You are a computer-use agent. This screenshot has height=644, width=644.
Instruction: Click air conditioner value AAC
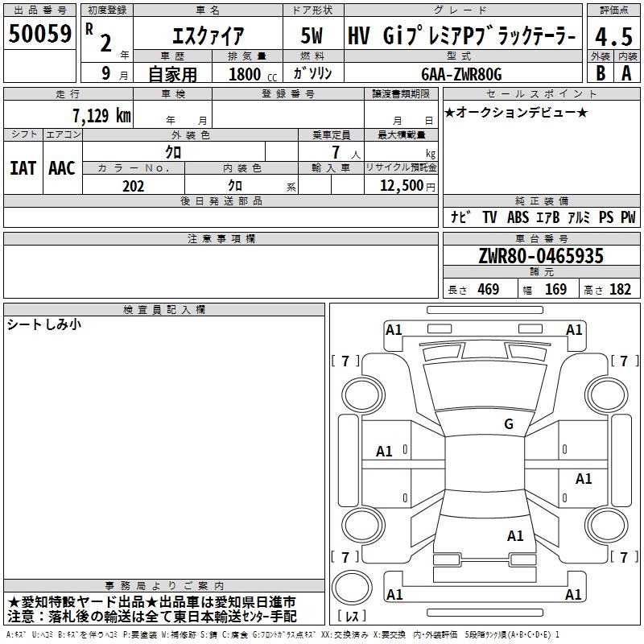tap(62, 168)
